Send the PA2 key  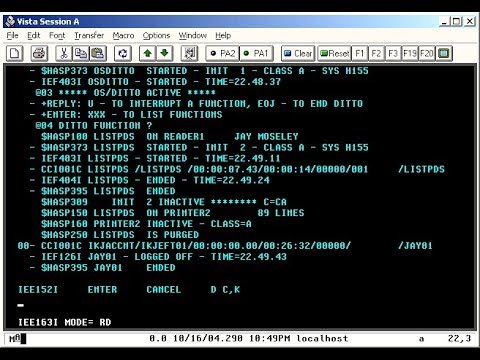(x=223, y=53)
